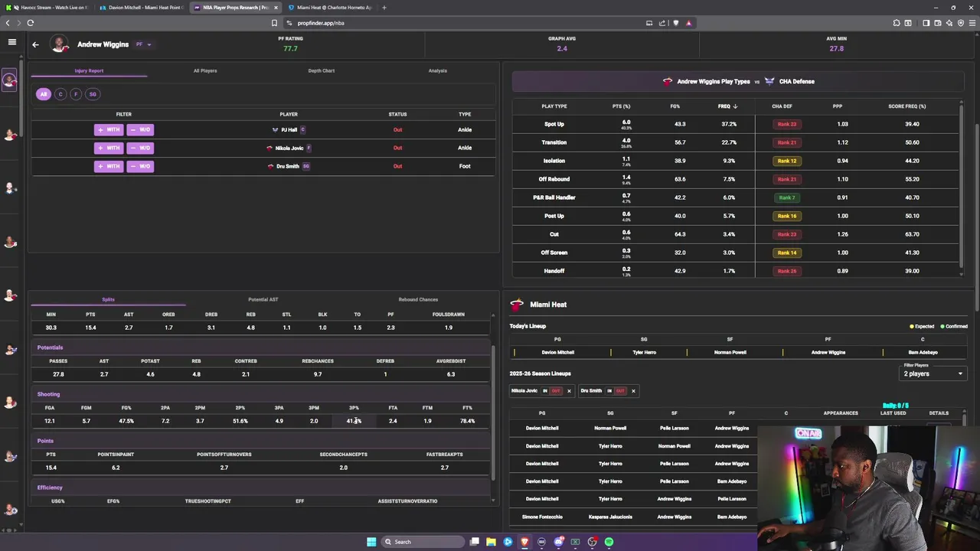Click Tyler Herro in Today's Lineup
Image resolution: width=980 pixels, height=551 pixels.
pos(644,353)
